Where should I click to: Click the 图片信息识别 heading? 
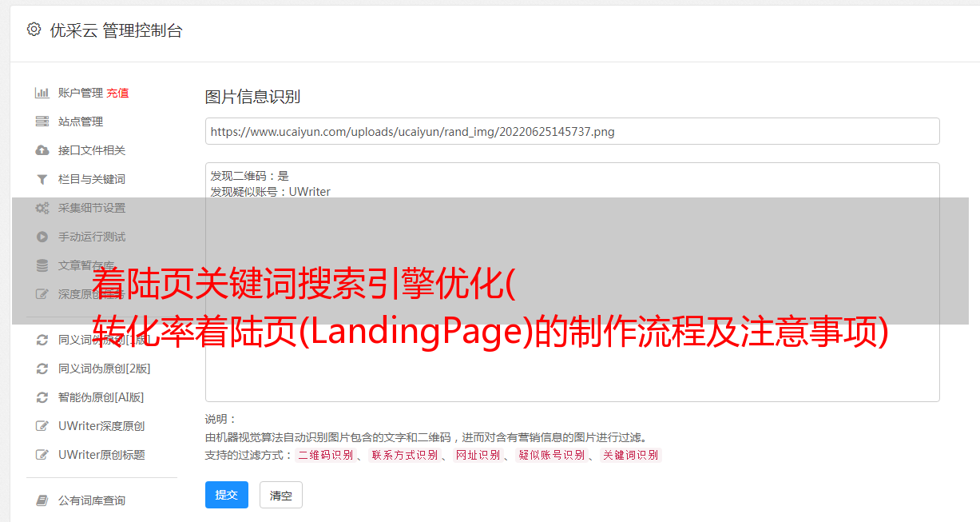click(253, 97)
